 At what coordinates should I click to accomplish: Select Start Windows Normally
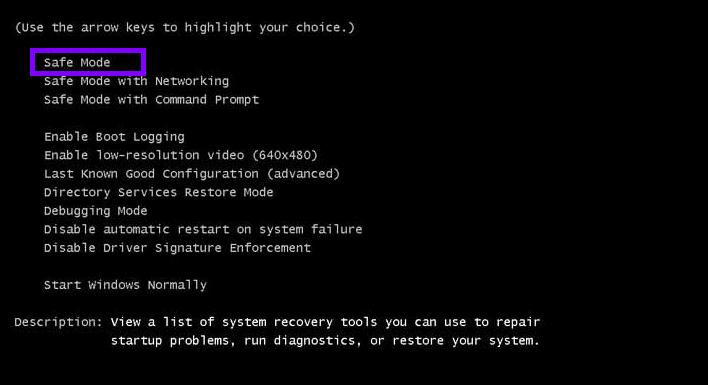(x=126, y=285)
